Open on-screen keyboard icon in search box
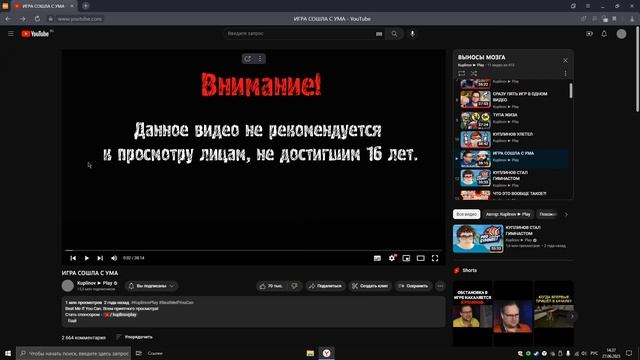This screenshot has height=360, width=640. (379, 34)
